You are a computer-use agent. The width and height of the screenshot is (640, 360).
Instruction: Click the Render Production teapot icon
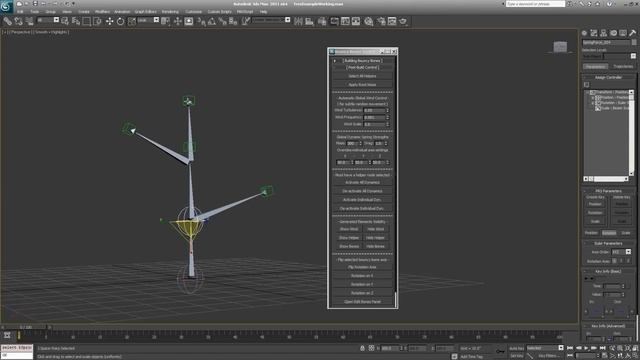[x=403, y=21]
